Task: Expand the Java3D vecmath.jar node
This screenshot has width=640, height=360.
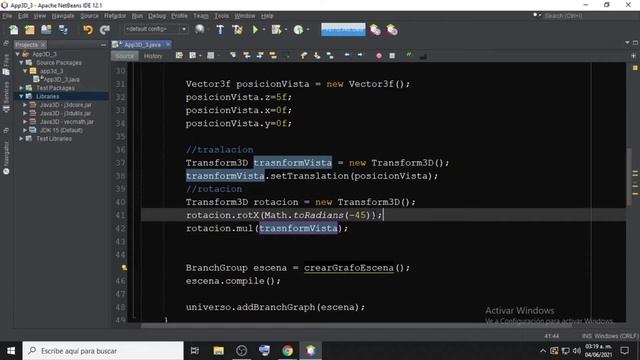Action: click(x=25, y=122)
